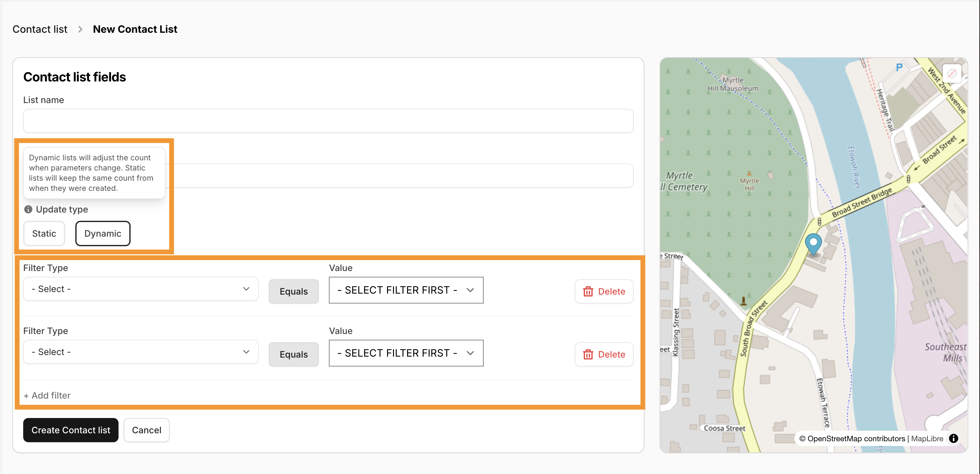The height and width of the screenshot is (474, 980).
Task: Click the Create Contact list button
Action: click(70, 430)
